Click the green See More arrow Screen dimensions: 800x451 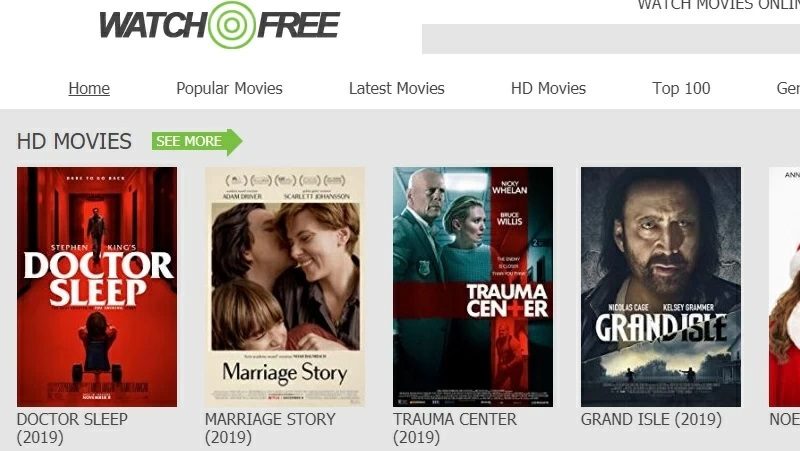pos(197,142)
